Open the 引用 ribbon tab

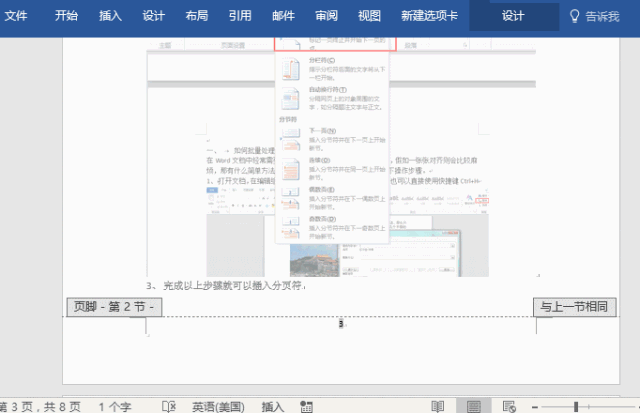pos(240,16)
